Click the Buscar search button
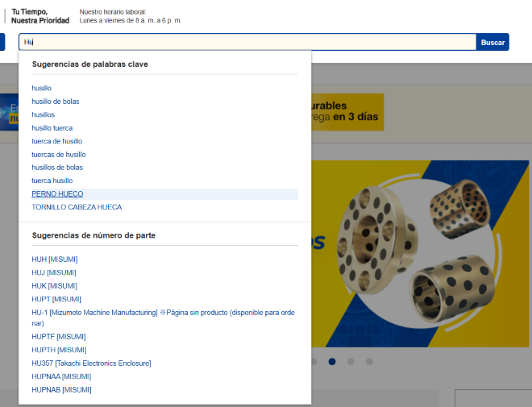Viewport: 532px width, 407px height. tap(492, 42)
